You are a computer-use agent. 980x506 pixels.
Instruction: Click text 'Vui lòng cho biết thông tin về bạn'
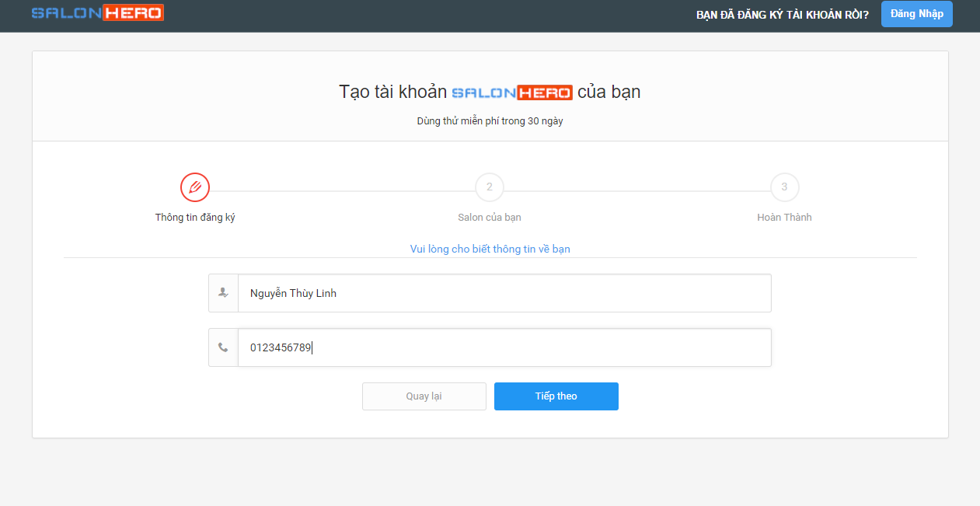[490, 250]
